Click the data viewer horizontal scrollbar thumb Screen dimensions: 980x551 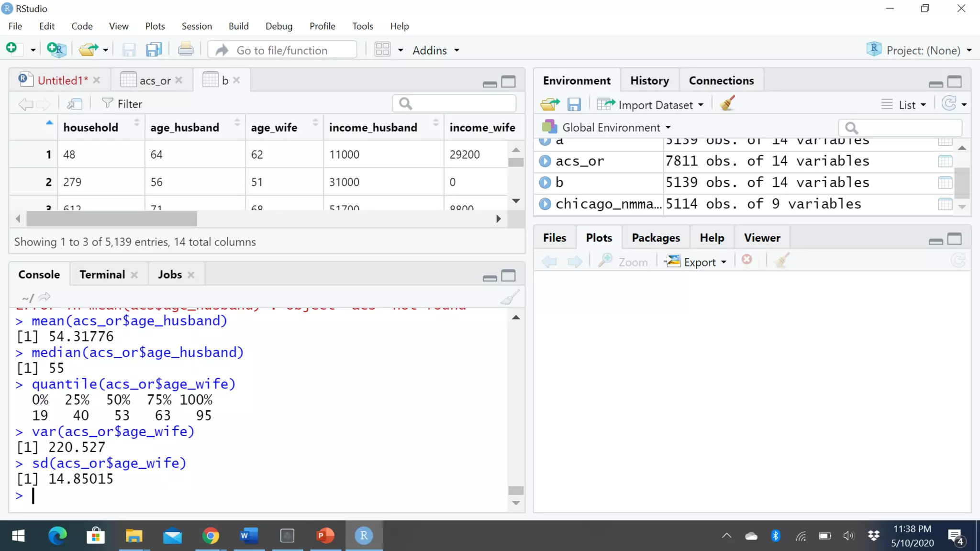pyautogui.click(x=111, y=219)
